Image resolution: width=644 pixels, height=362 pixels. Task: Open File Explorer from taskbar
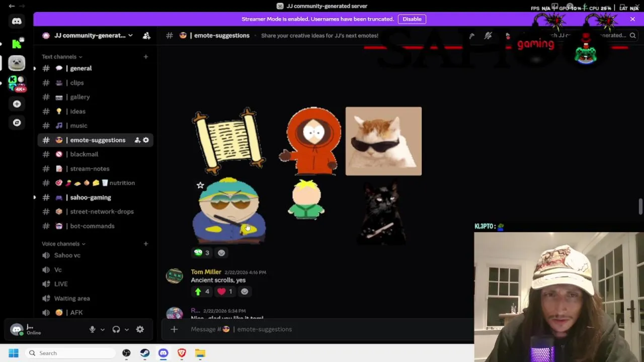[x=200, y=353]
